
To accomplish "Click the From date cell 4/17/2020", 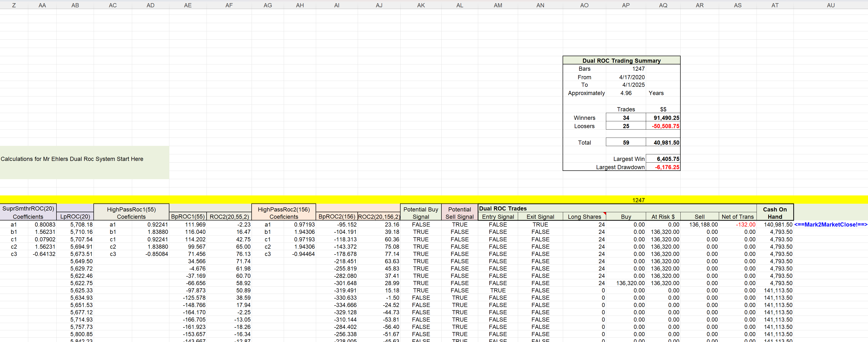I will [633, 77].
